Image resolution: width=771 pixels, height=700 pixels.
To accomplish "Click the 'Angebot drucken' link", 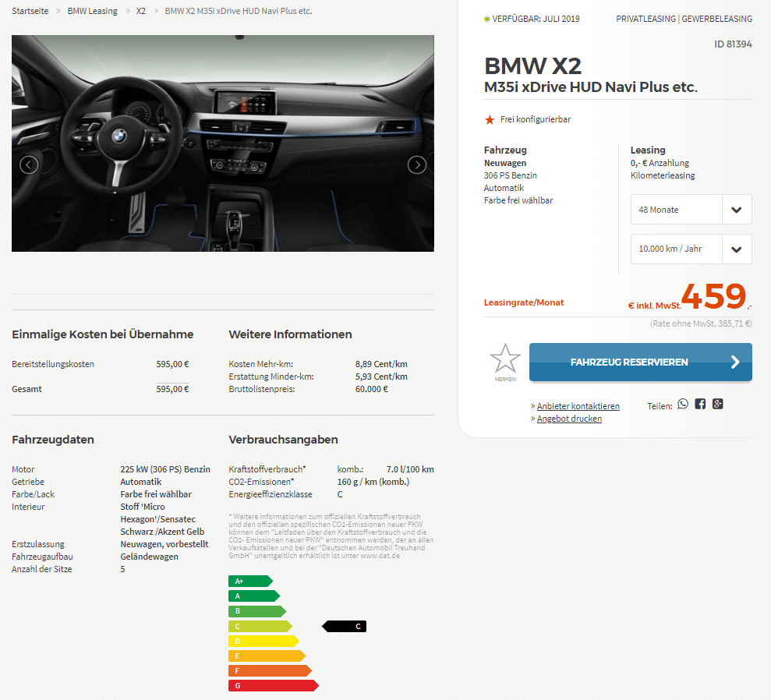I will pyautogui.click(x=569, y=419).
